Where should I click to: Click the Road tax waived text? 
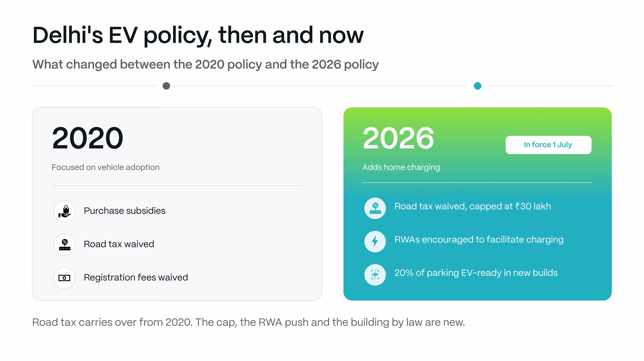coord(119,244)
